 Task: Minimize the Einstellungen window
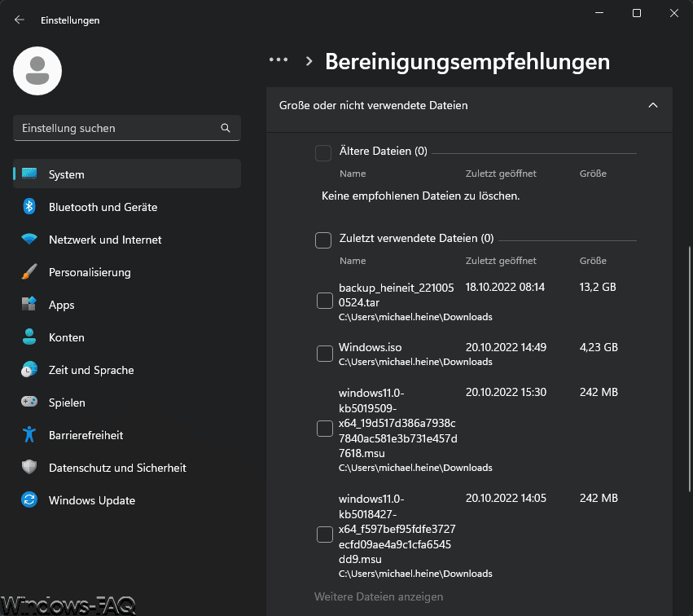click(599, 13)
